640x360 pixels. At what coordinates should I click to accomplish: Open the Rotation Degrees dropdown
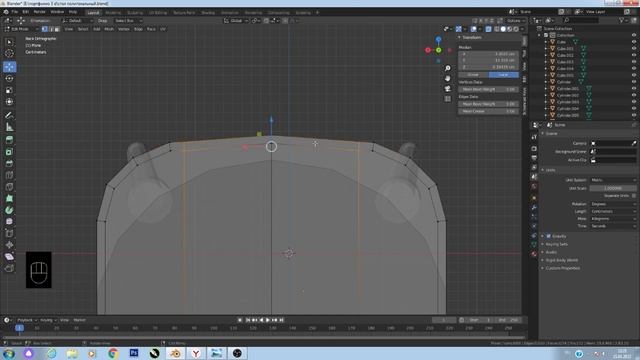point(613,204)
